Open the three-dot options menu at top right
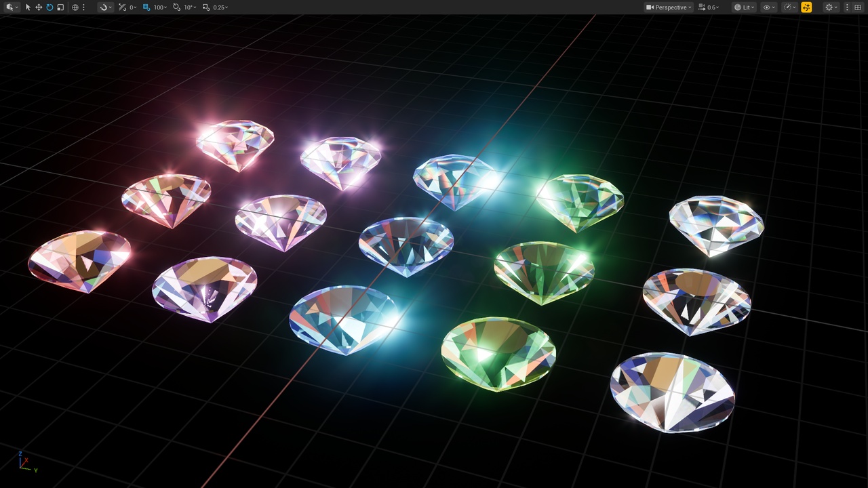The image size is (868, 488). pyautogui.click(x=847, y=7)
